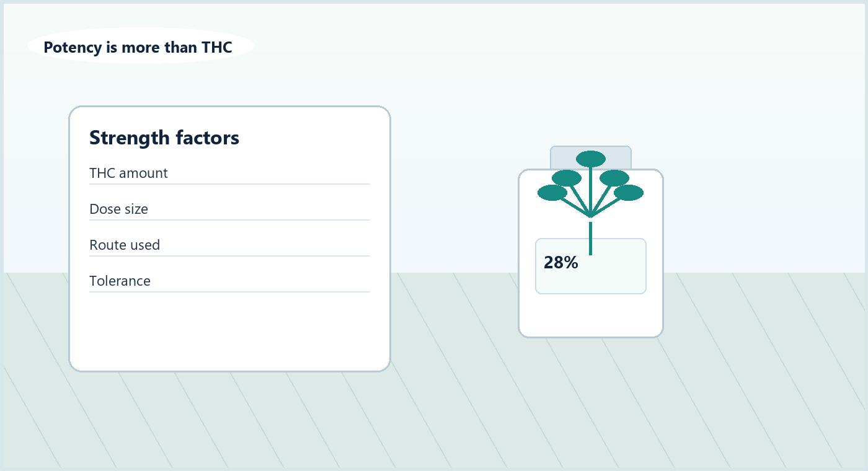Image resolution: width=868 pixels, height=471 pixels.
Task: Select the gray jar lid
Action: point(591,157)
